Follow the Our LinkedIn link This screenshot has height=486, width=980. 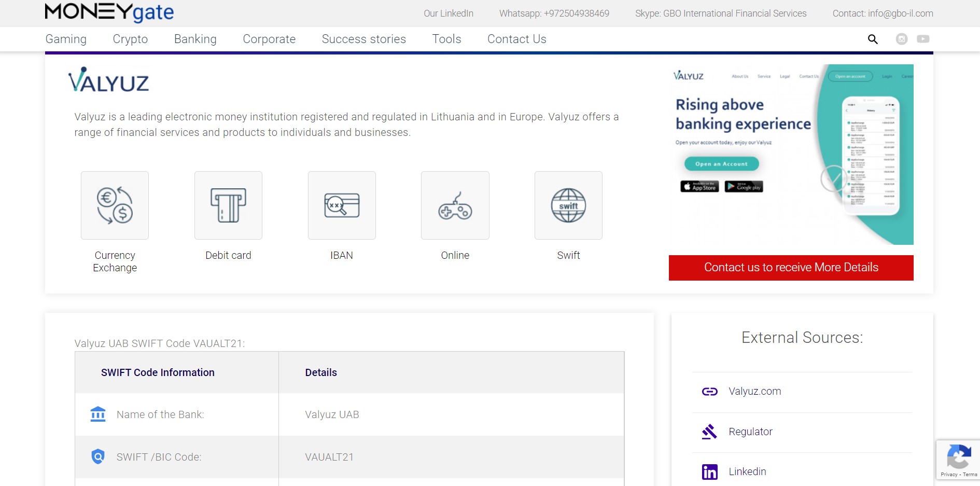(x=449, y=13)
